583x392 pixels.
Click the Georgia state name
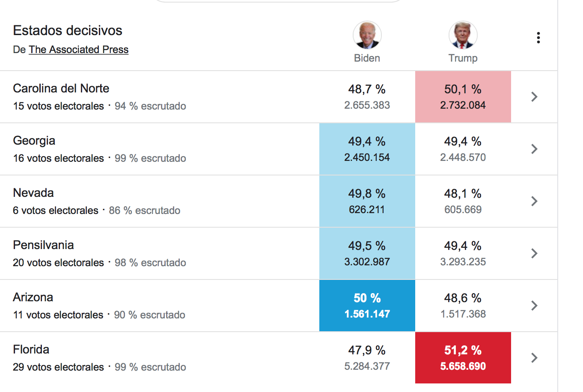point(34,141)
